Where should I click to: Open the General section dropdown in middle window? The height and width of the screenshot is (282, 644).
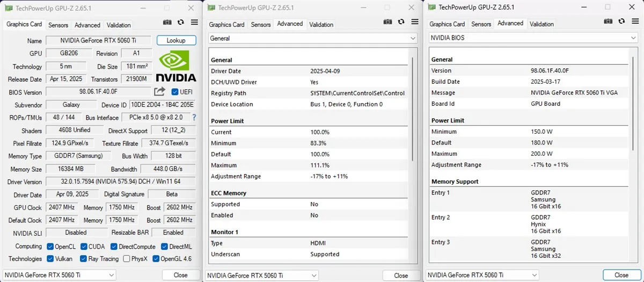pyautogui.click(x=312, y=39)
